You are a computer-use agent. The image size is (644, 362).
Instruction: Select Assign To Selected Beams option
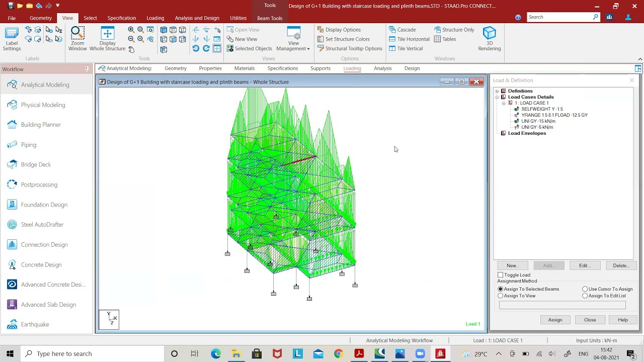point(501,289)
